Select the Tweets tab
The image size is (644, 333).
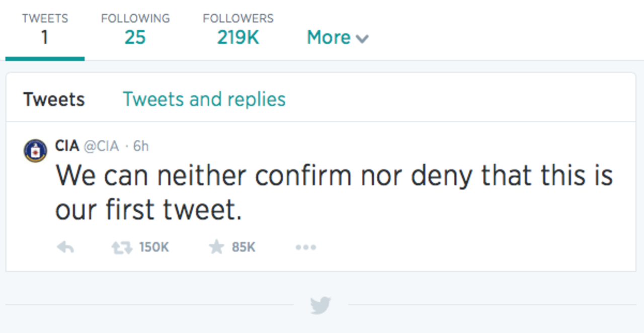(54, 99)
